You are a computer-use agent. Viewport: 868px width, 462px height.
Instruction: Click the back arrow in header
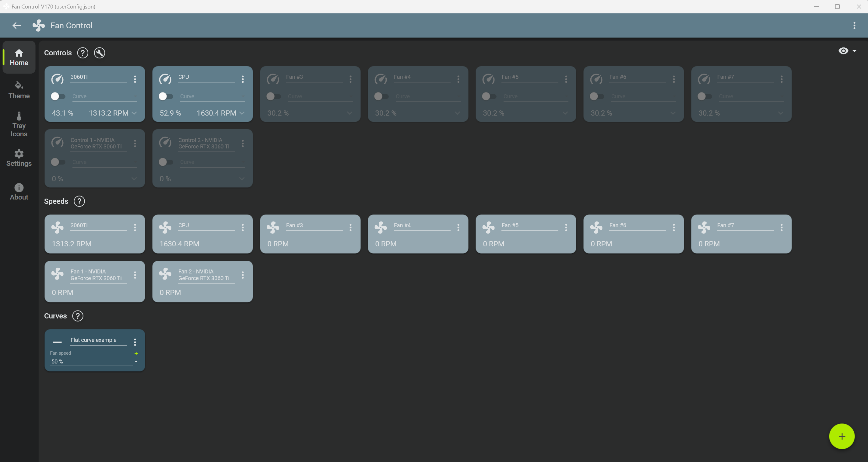(x=16, y=26)
